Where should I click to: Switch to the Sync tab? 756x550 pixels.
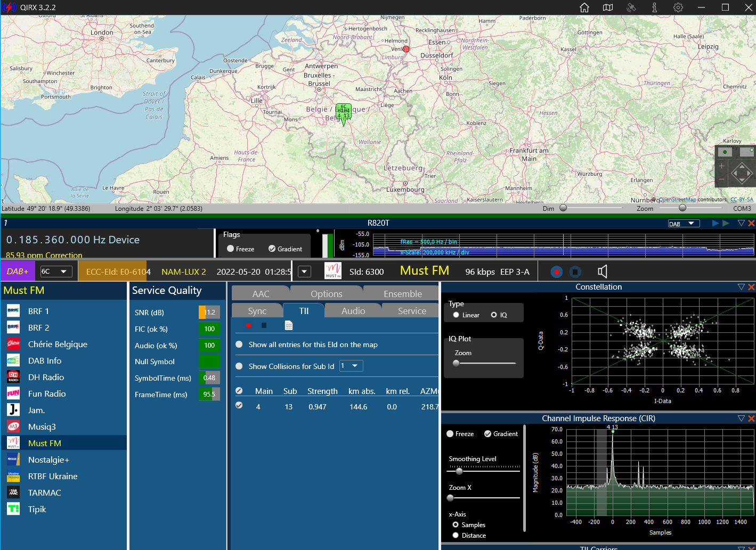coord(257,311)
